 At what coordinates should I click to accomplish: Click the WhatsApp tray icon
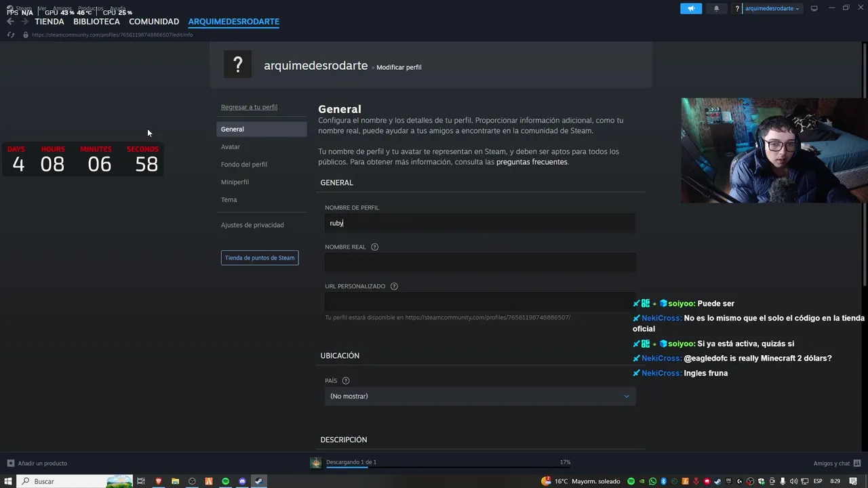click(652, 481)
